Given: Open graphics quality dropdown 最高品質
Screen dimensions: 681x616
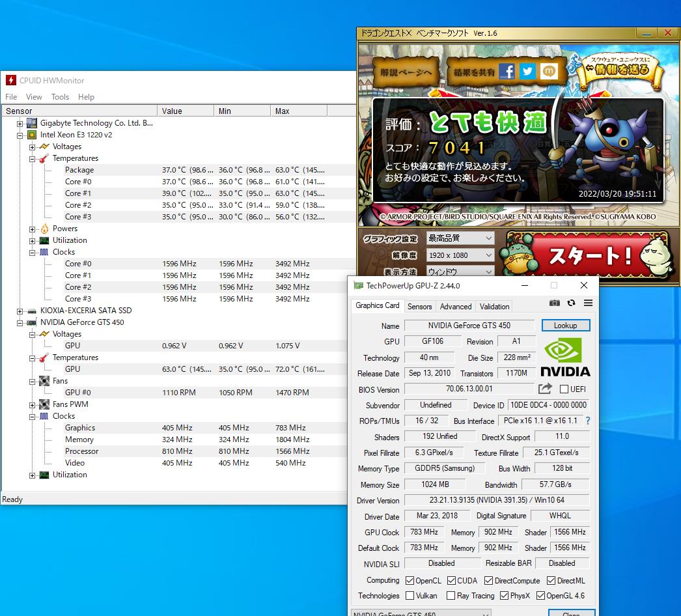Looking at the screenshot, I should [460, 238].
